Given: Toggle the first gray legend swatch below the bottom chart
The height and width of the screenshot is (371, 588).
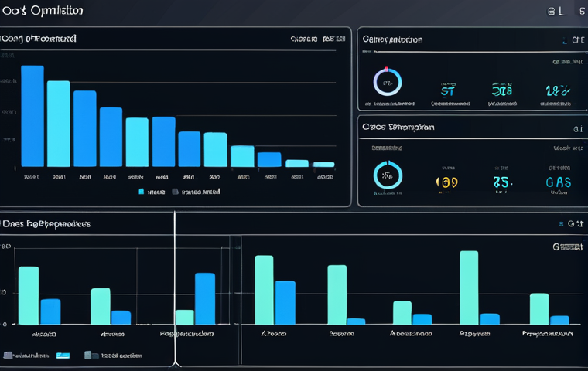Looking at the screenshot, I should point(8,356).
